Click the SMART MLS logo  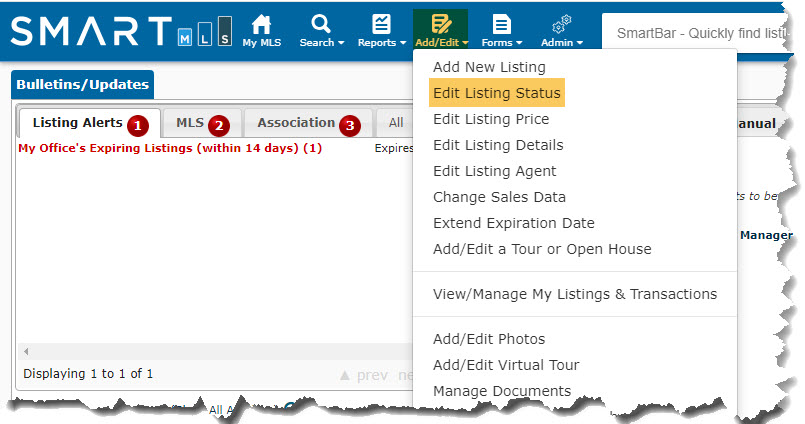(x=121, y=31)
